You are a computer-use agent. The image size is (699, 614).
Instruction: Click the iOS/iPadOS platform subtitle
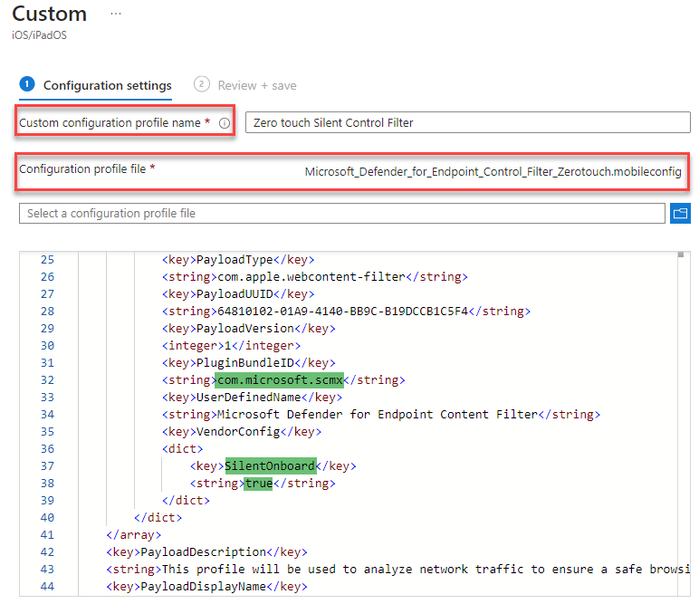[x=39, y=35]
